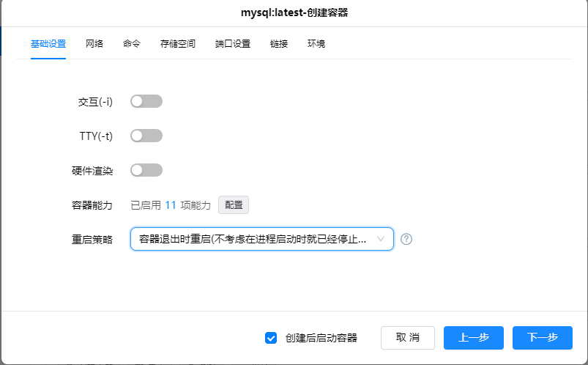Select the 环境 tab

click(316, 44)
